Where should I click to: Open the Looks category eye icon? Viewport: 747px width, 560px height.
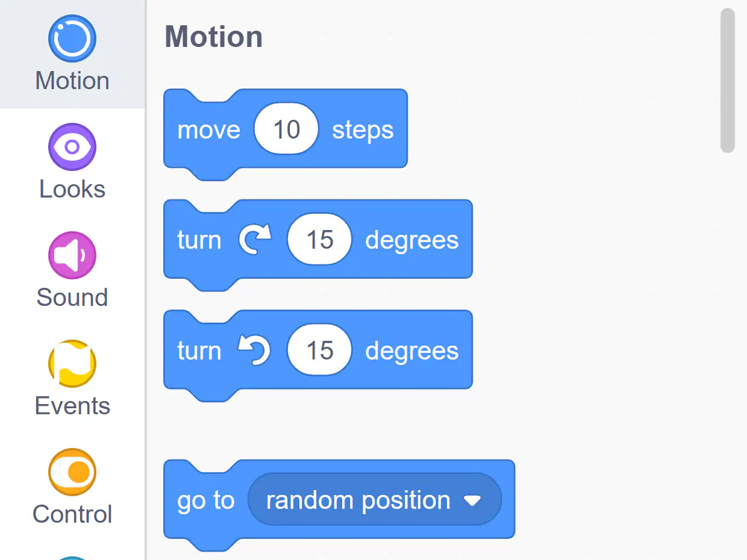pyautogui.click(x=72, y=147)
